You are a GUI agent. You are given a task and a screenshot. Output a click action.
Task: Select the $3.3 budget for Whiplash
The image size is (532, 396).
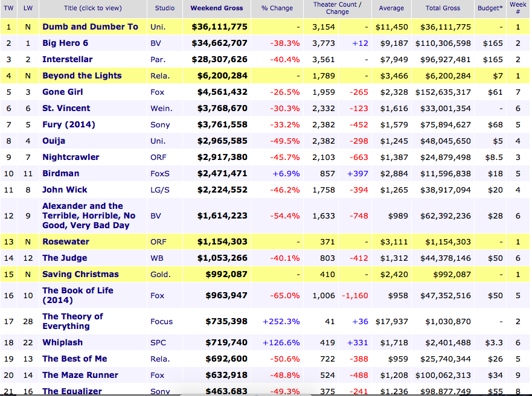click(x=494, y=342)
